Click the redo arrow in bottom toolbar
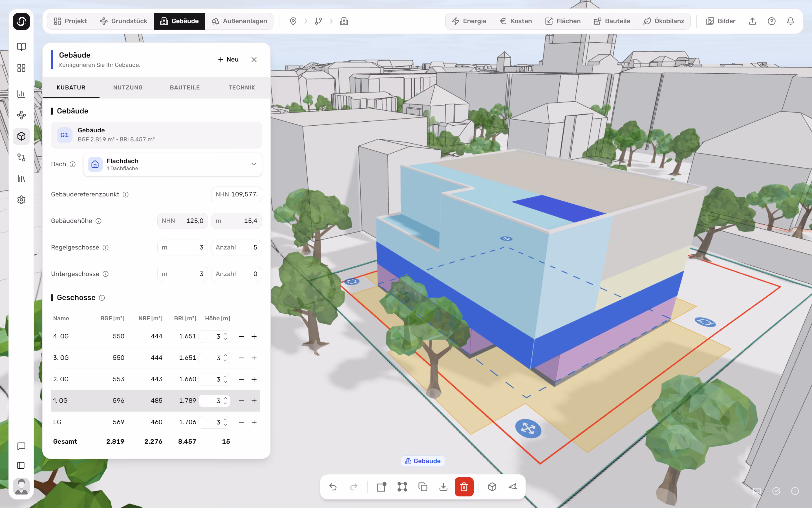This screenshot has width=812, height=508. click(354, 487)
